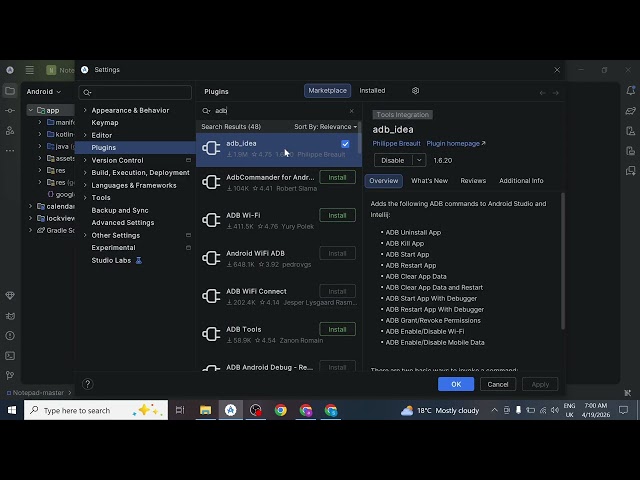The height and width of the screenshot is (480, 640).
Task: Select ADB WiFi Connect plugin result
Action: (279, 296)
